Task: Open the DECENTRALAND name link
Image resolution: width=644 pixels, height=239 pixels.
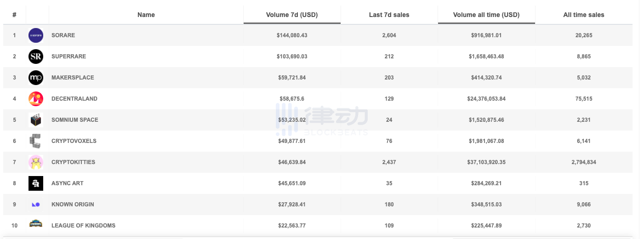Action: point(74,99)
